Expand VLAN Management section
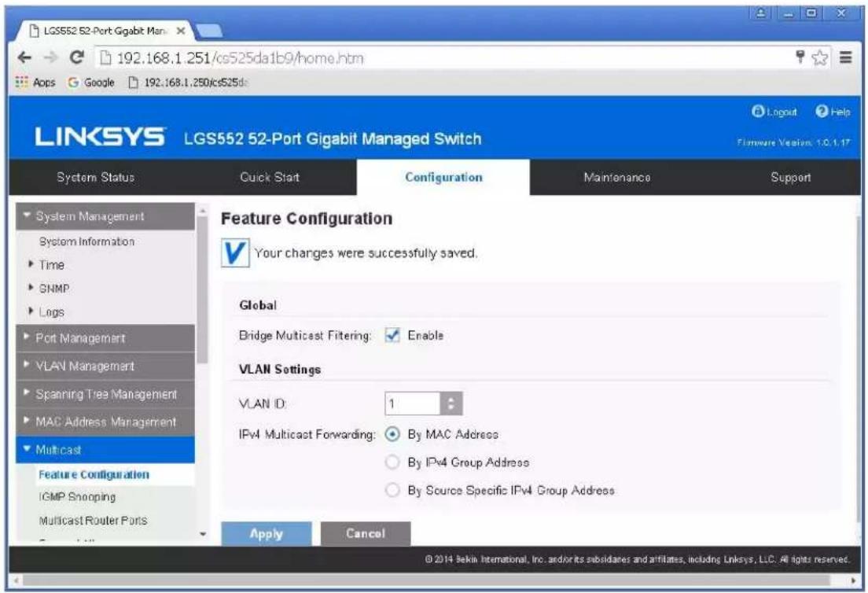This screenshot has height=593, width=868. tap(105, 366)
